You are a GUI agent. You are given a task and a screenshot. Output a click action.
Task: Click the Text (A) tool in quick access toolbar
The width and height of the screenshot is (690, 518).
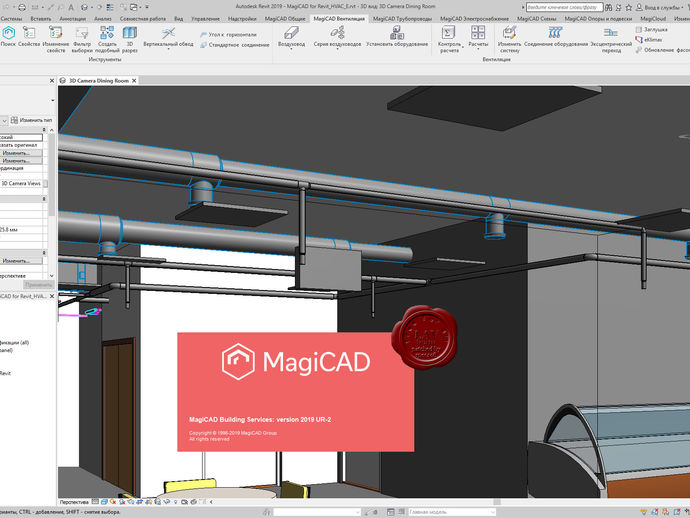pyautogui.click(x=71, y=7)
